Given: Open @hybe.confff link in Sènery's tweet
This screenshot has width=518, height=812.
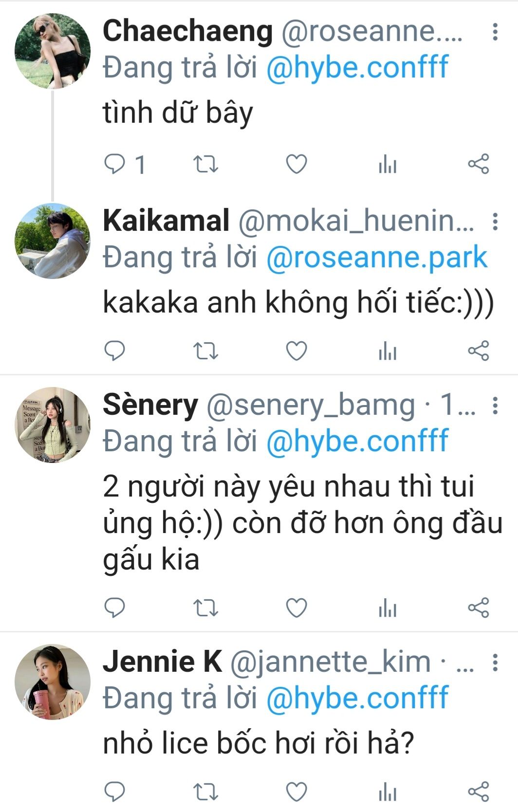Looking at the screenshot, I should [357, 441].
